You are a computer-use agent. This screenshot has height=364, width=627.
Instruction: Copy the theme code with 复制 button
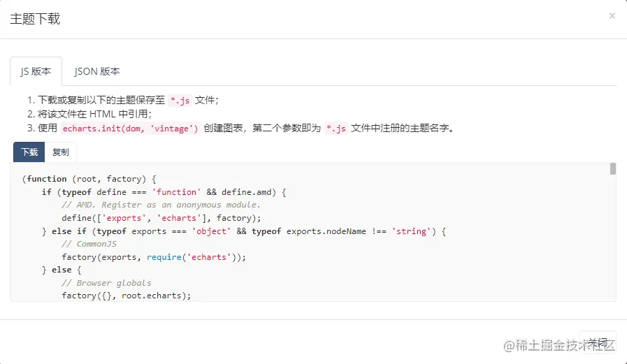[x=61, y=152]
